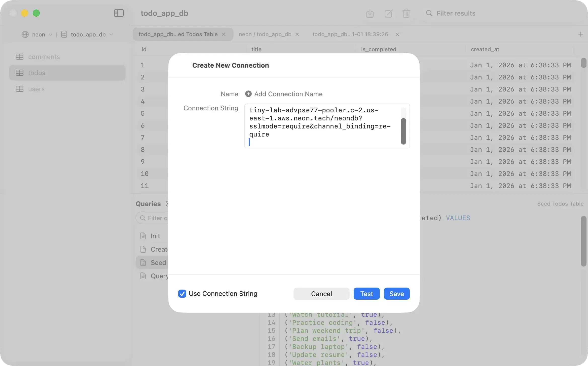Close the neon / todo_app_db tab
588x366 pixels.
tap(297, 34)
